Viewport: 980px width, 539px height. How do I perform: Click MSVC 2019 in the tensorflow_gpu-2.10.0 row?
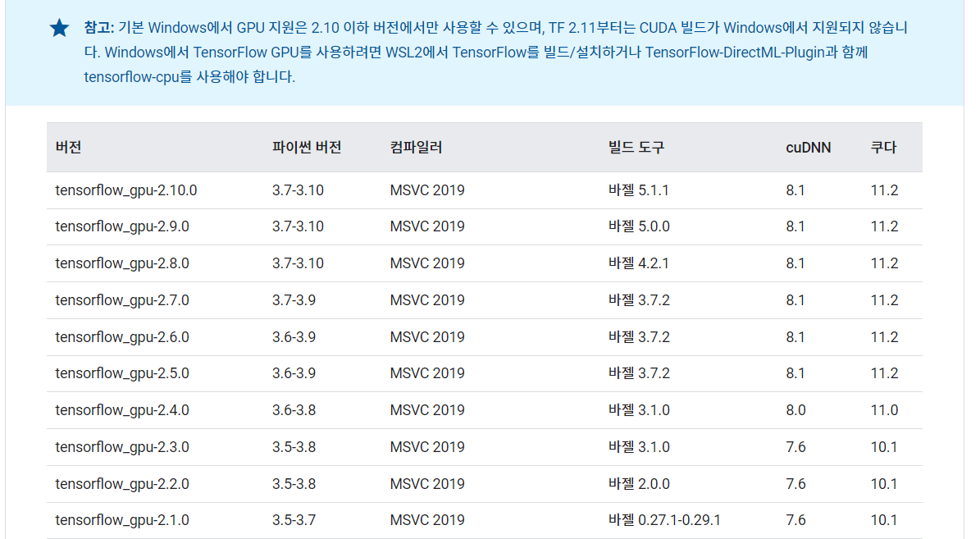pos(427,190)
